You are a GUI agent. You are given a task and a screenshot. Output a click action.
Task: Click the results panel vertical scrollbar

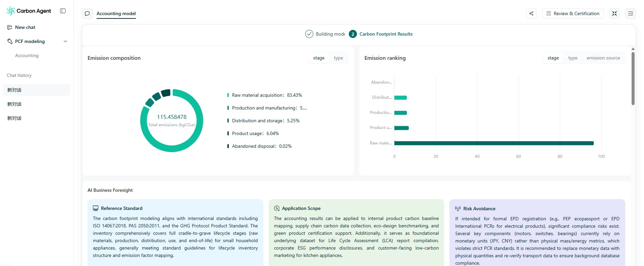pos(633,79)
